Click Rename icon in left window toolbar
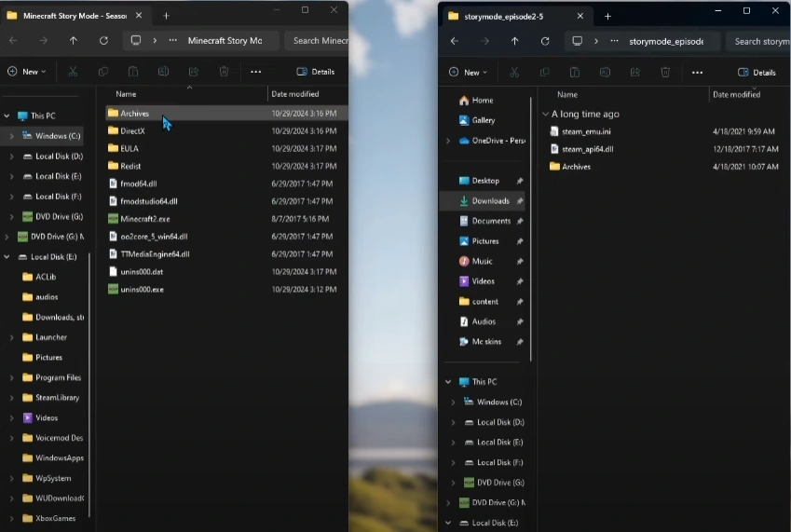The width and height of the screenshot is (791, 532). (163, 72)
